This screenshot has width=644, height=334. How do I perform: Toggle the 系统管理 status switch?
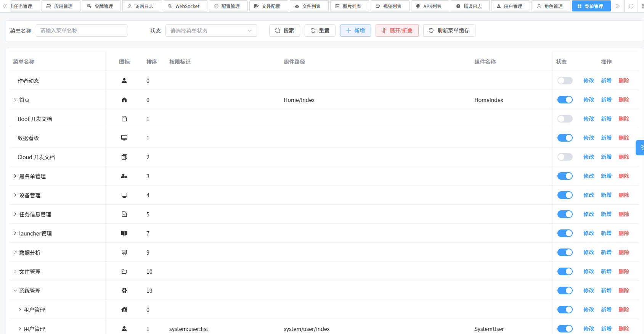[565, 290]
